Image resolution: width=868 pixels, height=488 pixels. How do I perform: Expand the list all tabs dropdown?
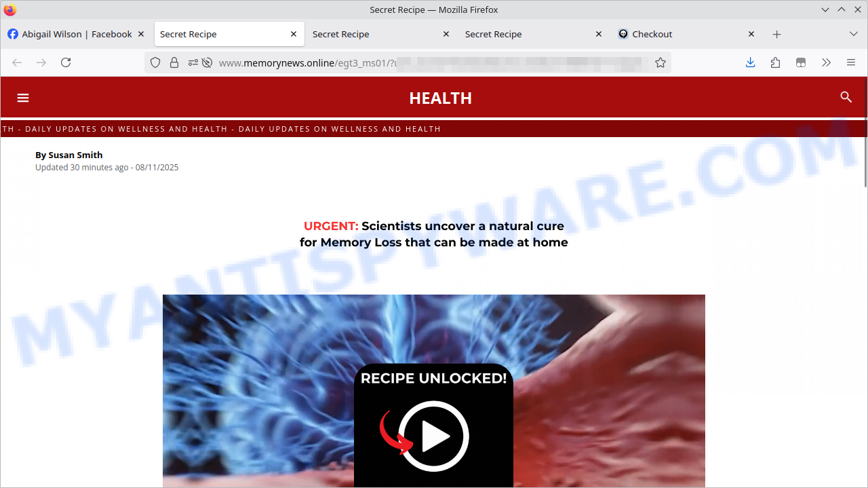853,34
